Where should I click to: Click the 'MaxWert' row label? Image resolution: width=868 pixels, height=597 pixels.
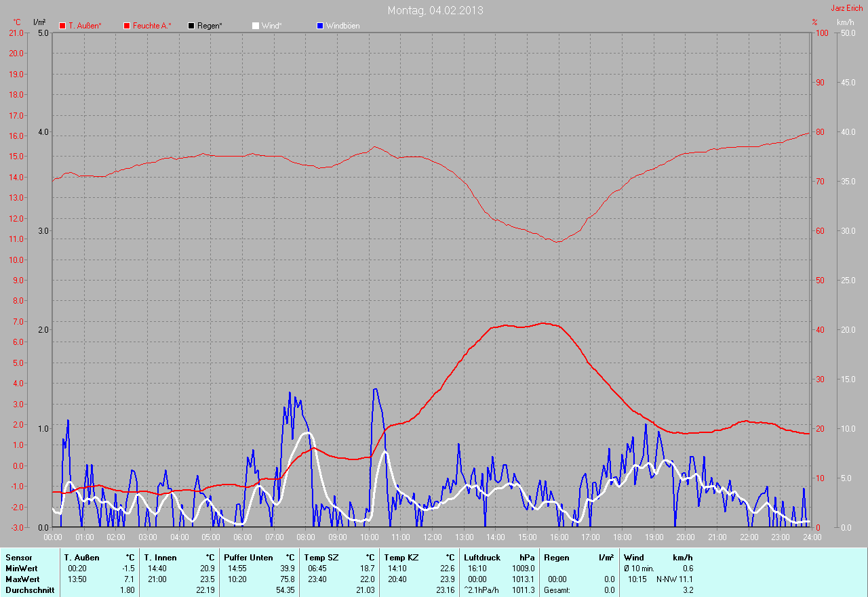coord(22,579)
